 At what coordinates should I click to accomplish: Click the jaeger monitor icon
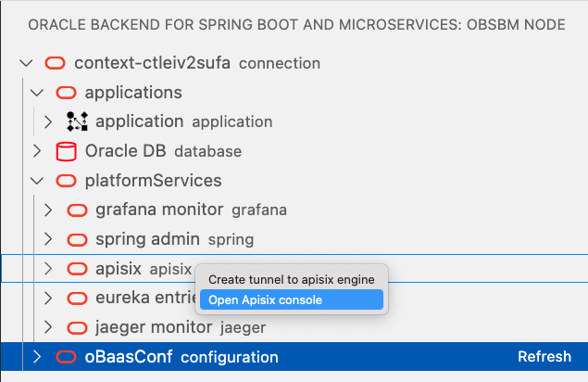coord(77,327)
